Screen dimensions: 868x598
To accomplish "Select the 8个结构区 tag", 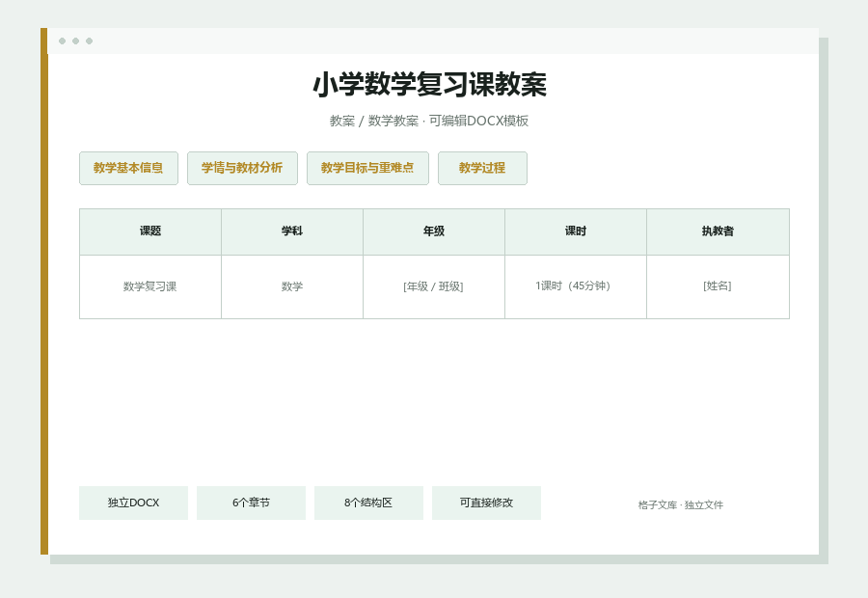I will pyautogui.click(x=368, y=503).
